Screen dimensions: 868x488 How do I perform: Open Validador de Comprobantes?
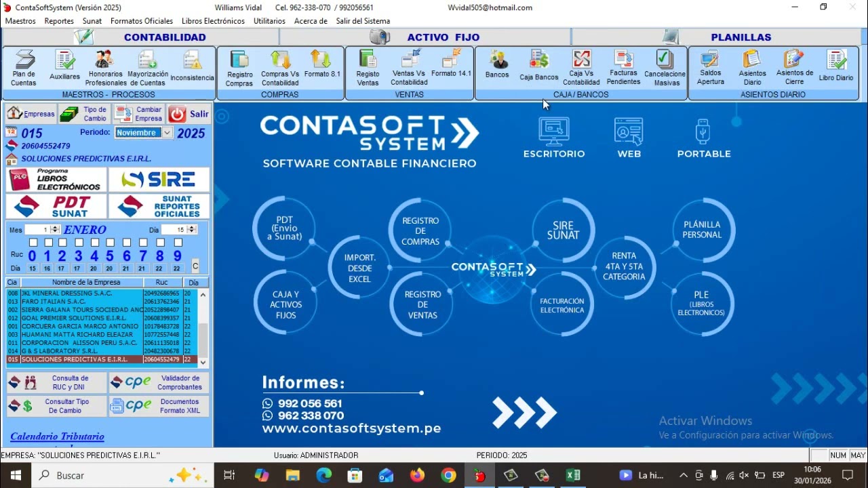(159, 383)
